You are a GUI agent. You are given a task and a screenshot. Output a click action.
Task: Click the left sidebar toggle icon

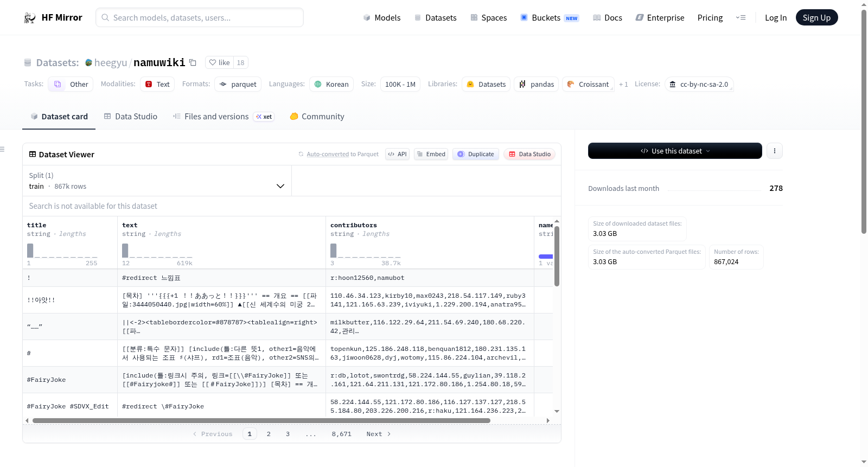(x=2, y=149)
